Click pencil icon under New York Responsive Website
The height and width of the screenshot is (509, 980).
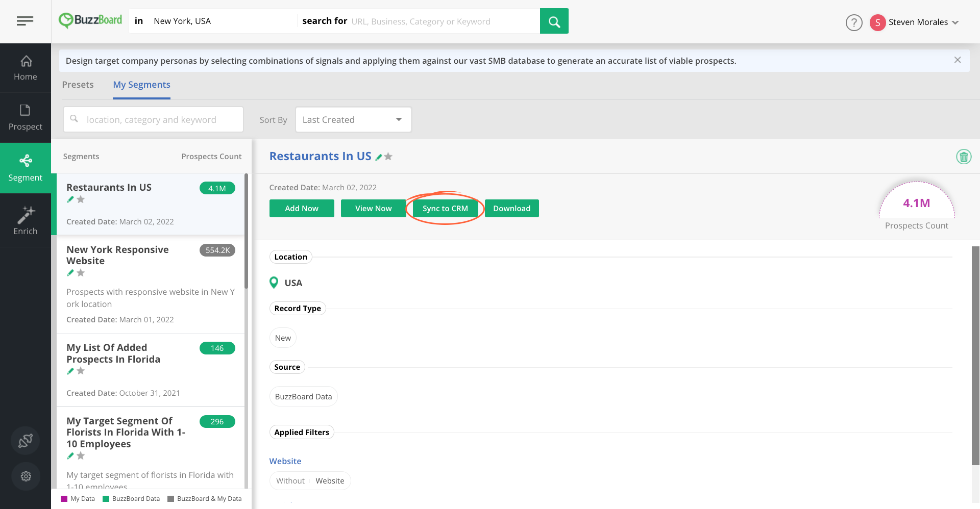(70, 273)
